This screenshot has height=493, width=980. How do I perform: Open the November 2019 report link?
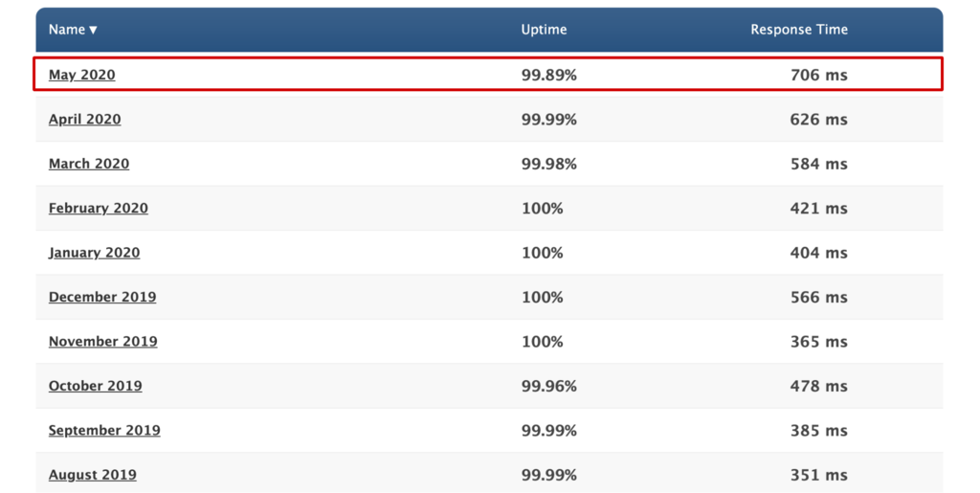click(102, 342)
